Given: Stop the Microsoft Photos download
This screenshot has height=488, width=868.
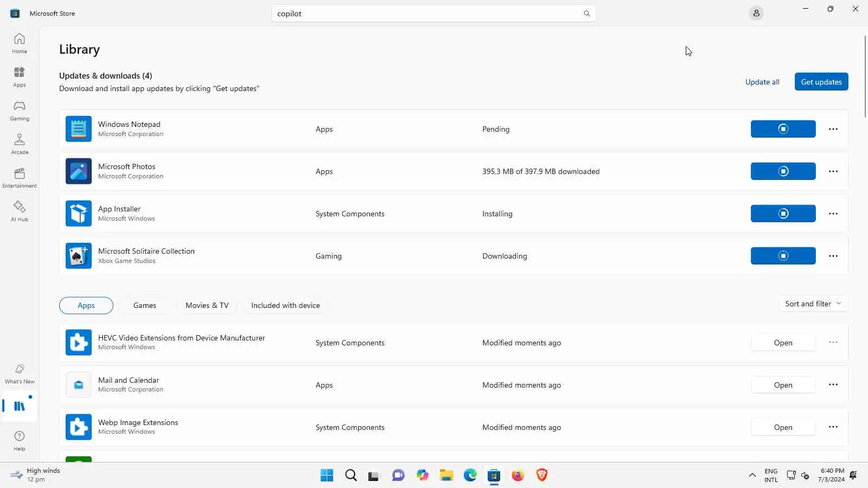Looking at the screenshot, I should tap(783, 171).
